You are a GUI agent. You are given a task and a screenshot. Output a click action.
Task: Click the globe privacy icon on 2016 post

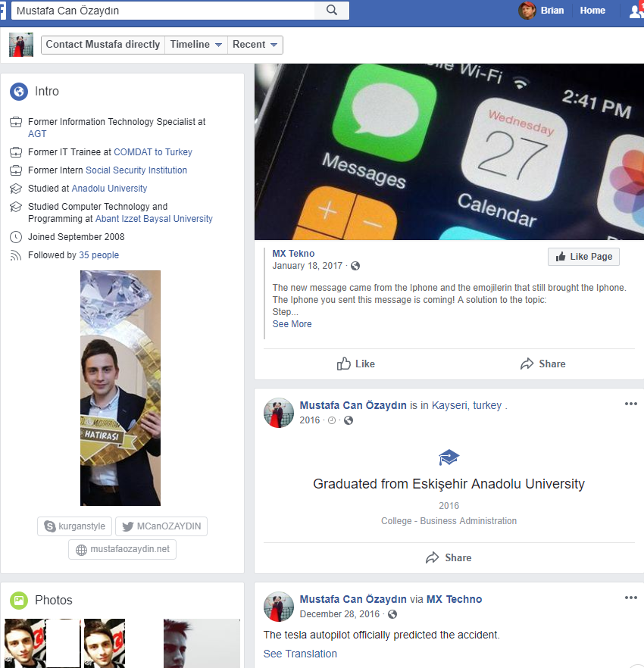(349, 420)
